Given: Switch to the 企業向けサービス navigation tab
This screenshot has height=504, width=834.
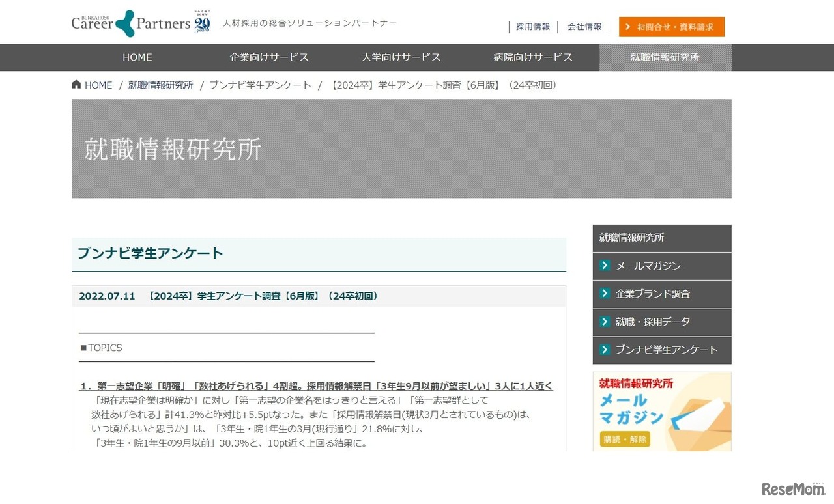Looking at the screenshot, I should 269,57.
